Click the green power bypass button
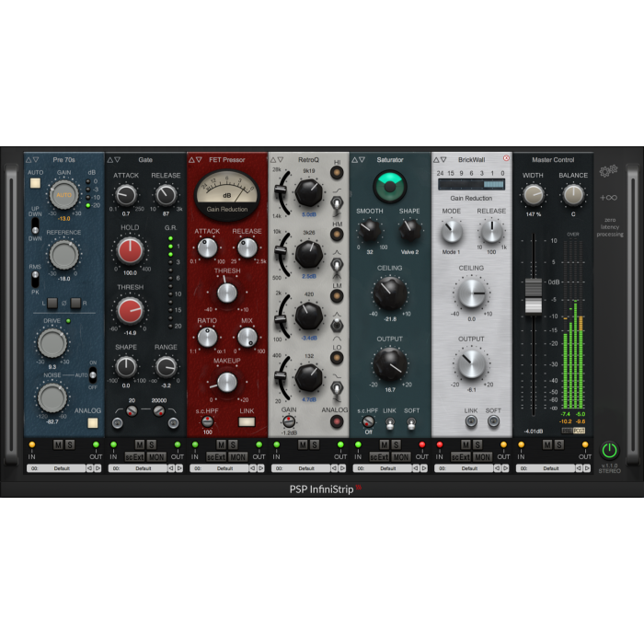Screen dimensions: 644x644 point(609,450)
